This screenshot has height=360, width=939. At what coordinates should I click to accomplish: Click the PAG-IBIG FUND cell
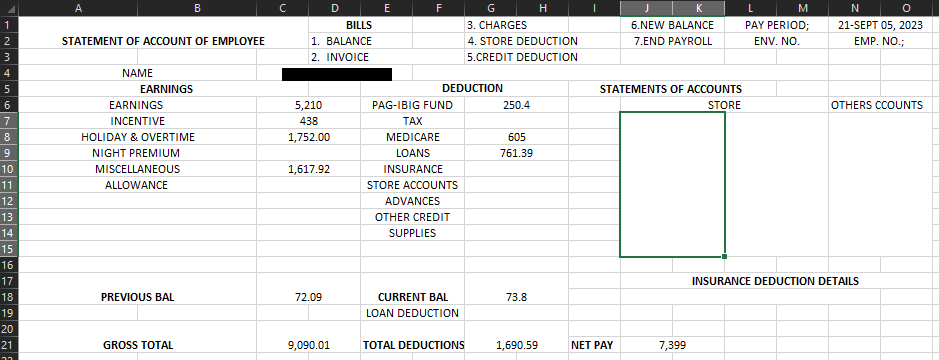[x=413, y=105]
